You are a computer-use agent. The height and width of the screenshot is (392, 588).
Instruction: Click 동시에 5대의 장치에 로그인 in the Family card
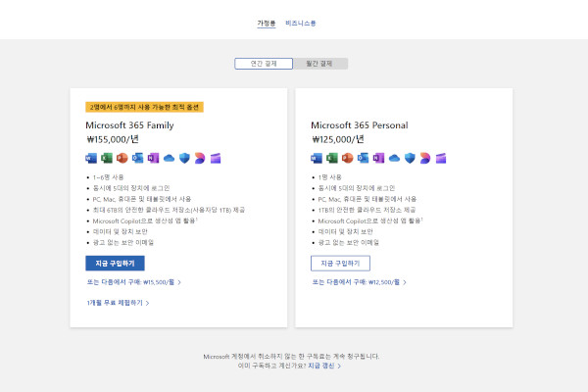point(131,188)
